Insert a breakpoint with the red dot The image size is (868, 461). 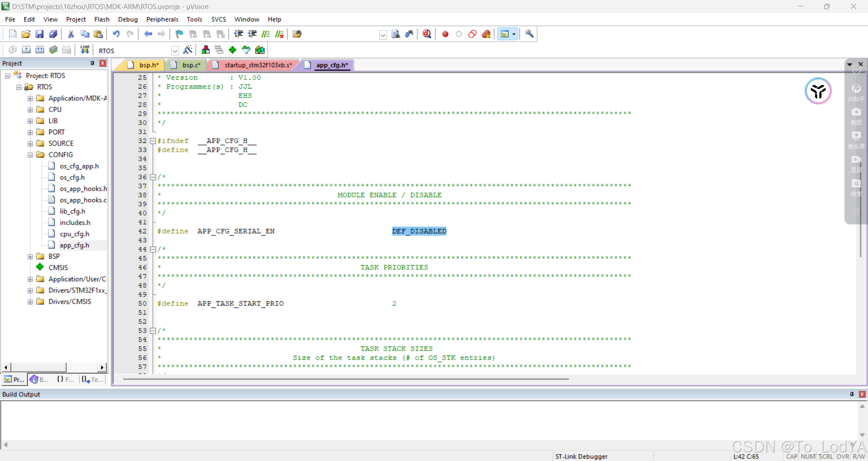coord(445,34)
